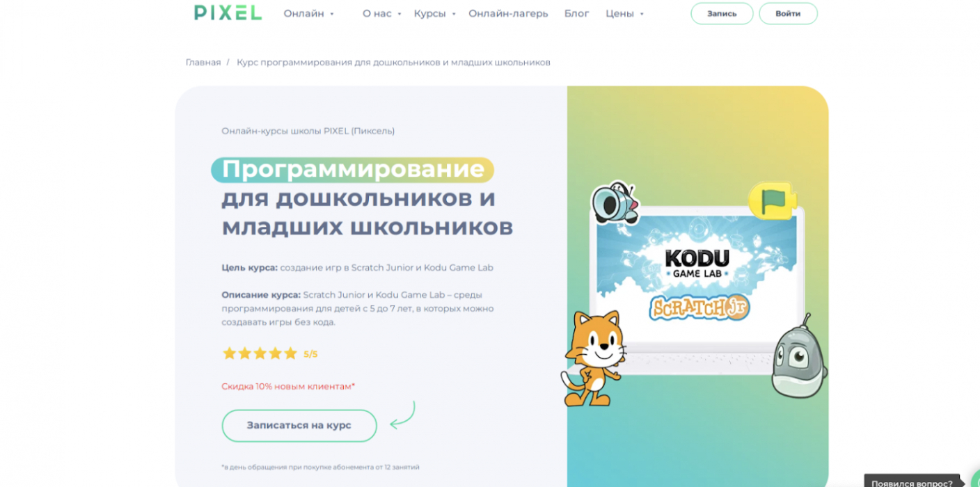Viewport: 980px width, 487px height.
Task: Click the Запись button
Action: 722,13
